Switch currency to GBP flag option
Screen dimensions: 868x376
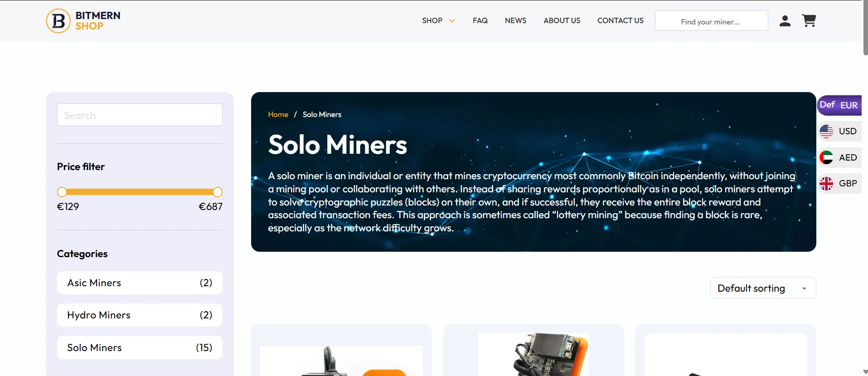839,184
